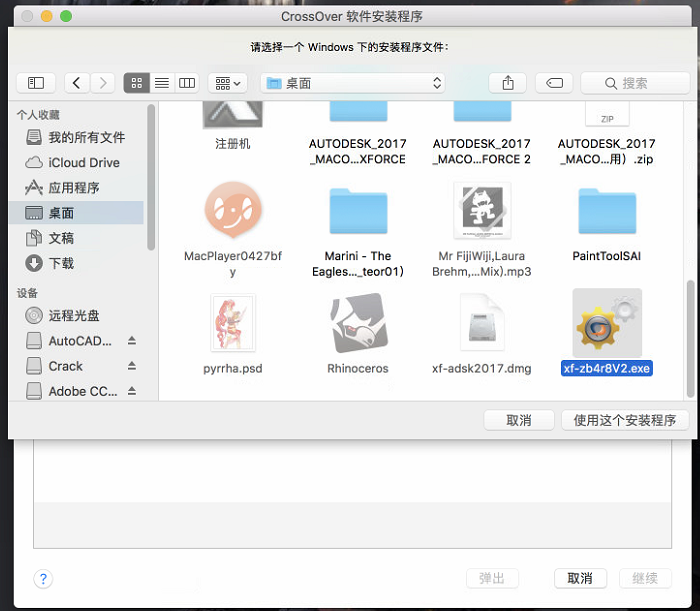
Task: Select the AUTODESK_2017_MACO...FORCE 2 folder
Action: pyautogui.click(x=482, y=112)
